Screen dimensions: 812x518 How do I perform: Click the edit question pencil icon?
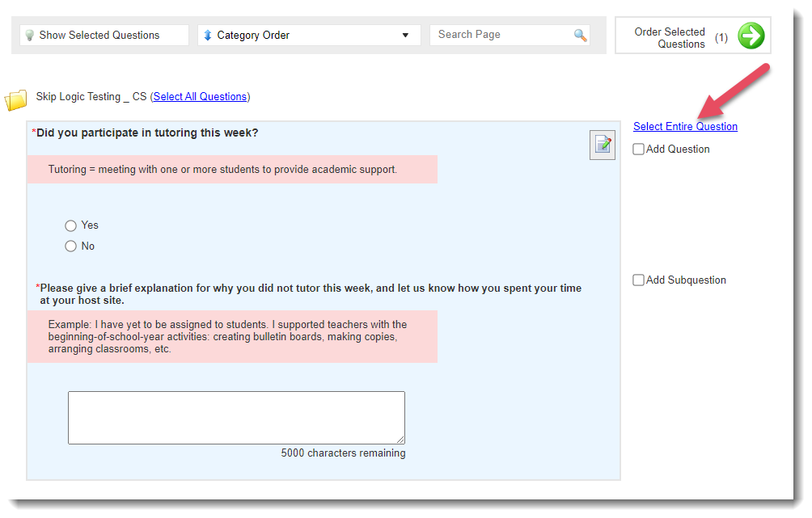coord(603,145)
